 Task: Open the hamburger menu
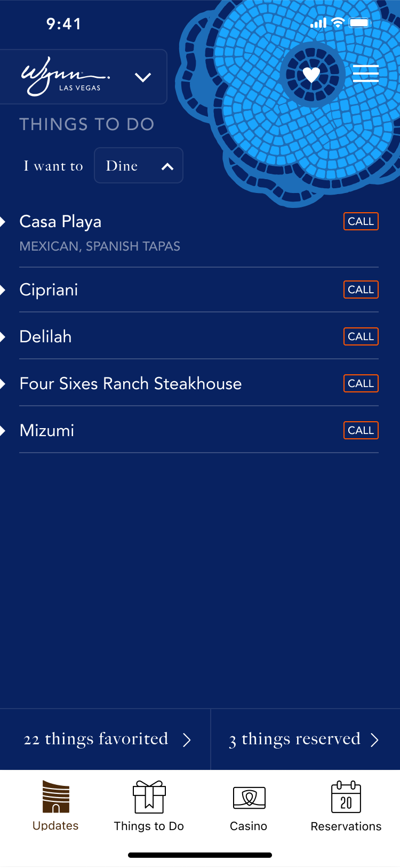pos(366,74)
